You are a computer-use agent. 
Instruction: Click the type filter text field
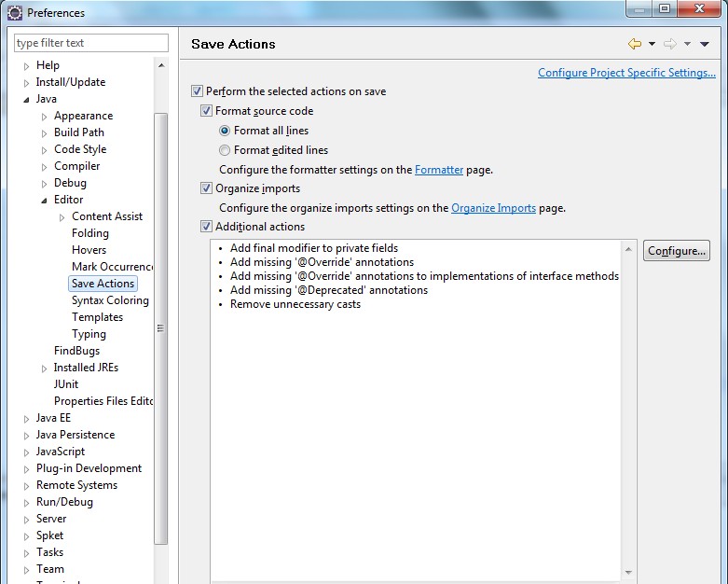click(x=90, y=43)
